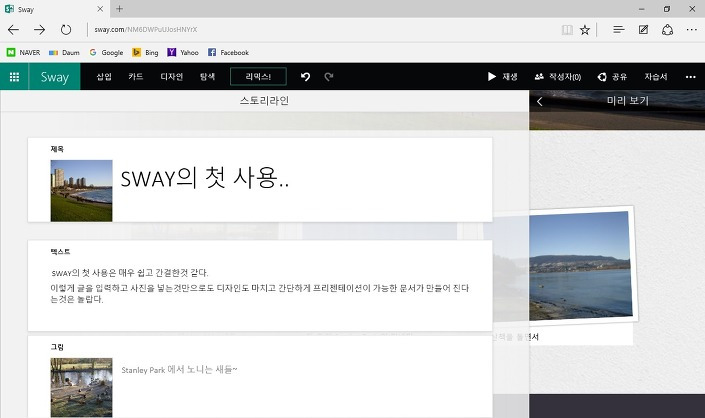Screen dimensions: 705x418
Task: Refresh the browser page
Action: [x=66, y=30]
